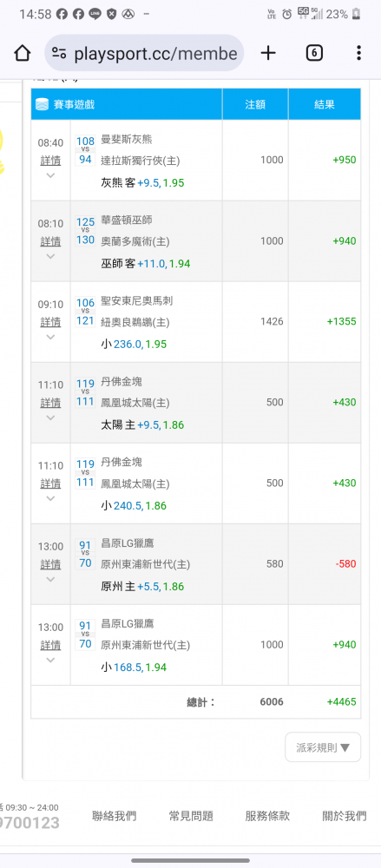Image resolution: width=381 pixels, height=868 pixels.
Task: Open the tab switcher showing 6
Action: 314,53
